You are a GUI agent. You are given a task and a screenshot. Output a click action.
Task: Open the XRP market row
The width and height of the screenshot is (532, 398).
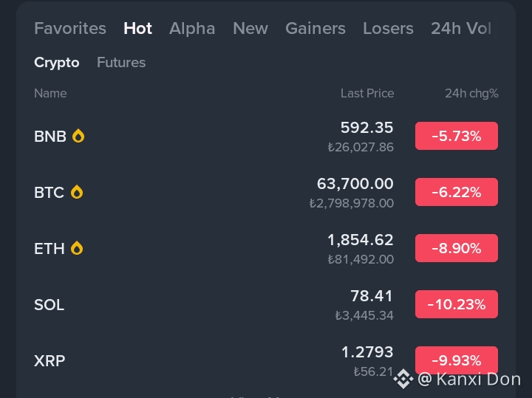[x=266, y=360]
